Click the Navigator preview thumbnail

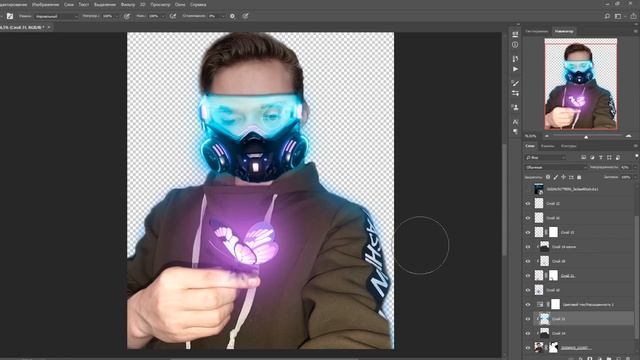(580, 84)
